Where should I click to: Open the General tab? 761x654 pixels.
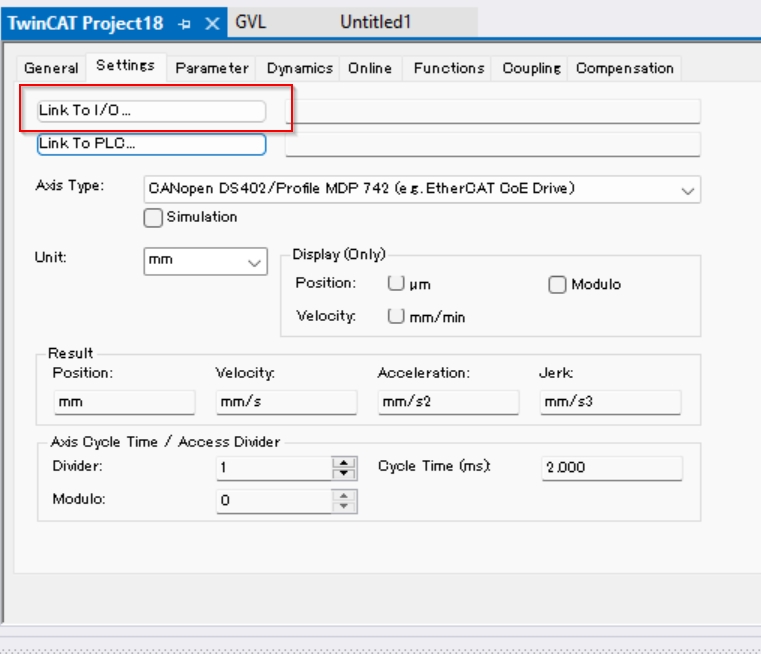tap(51, 68)
